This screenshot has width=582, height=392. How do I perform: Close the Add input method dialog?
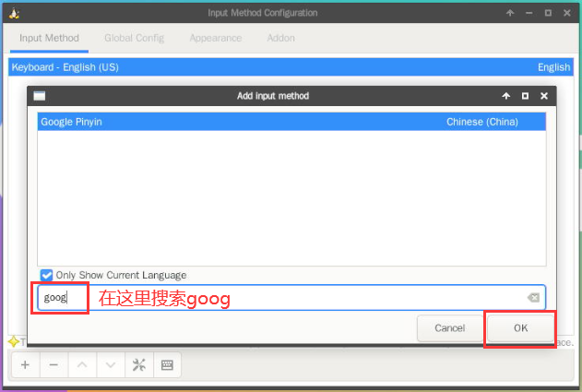544,96
